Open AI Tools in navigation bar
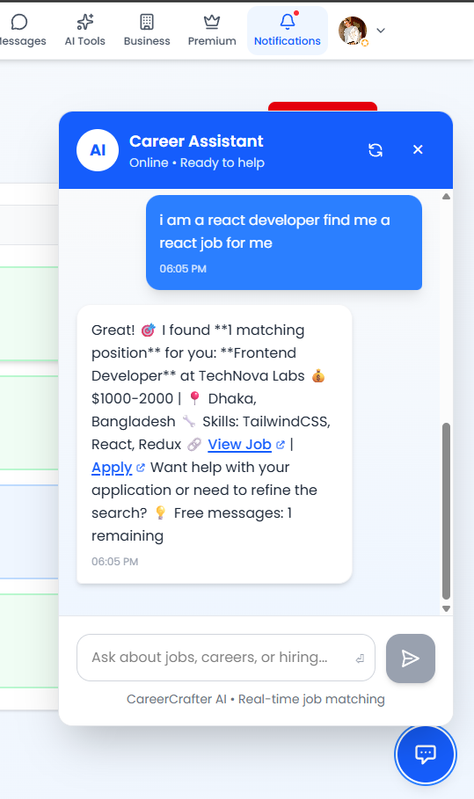Screen dimensions: 474x799 (x=85, y=31)
